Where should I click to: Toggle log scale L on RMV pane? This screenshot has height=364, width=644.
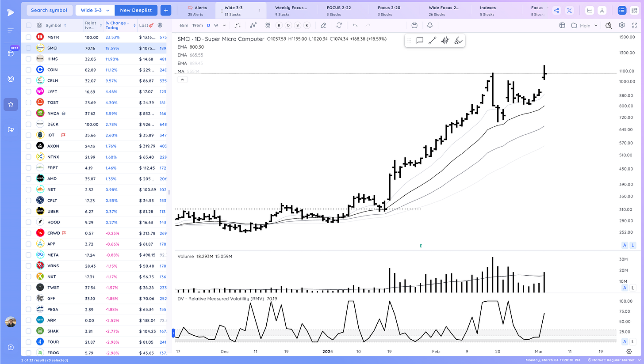click(x=633, y=341)
